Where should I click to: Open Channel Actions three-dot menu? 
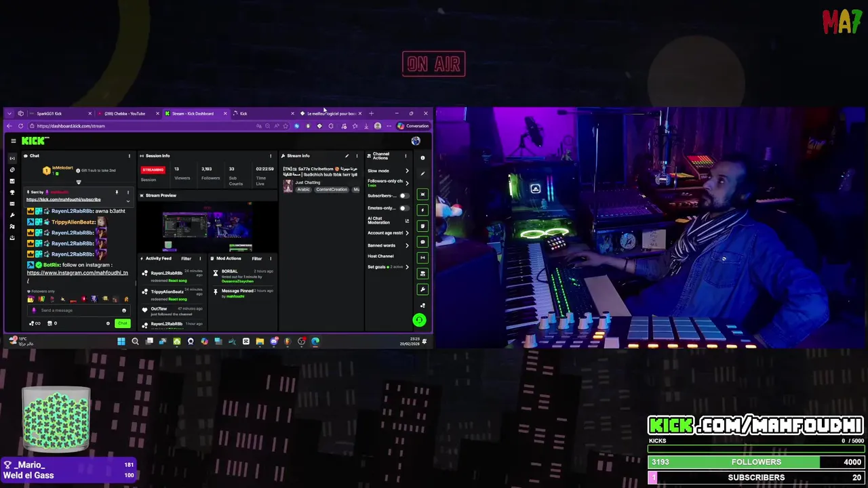tap(406, 156)
